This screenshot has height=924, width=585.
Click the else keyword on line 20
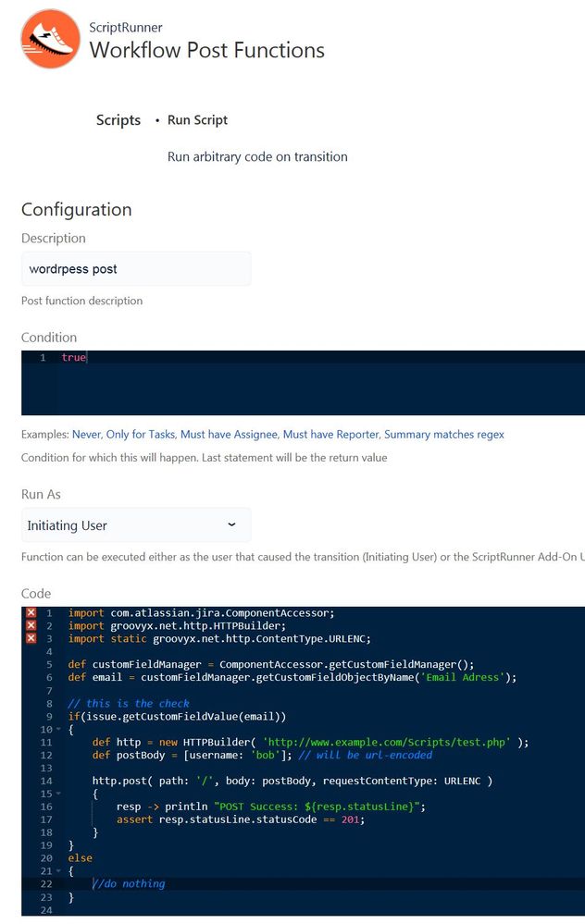tap(81, 858)
